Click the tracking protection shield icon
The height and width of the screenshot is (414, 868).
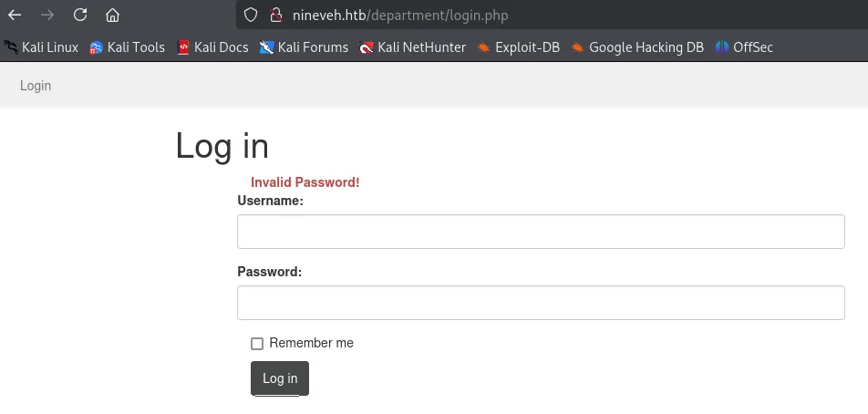pyautogui.click(x=253, y=15)
